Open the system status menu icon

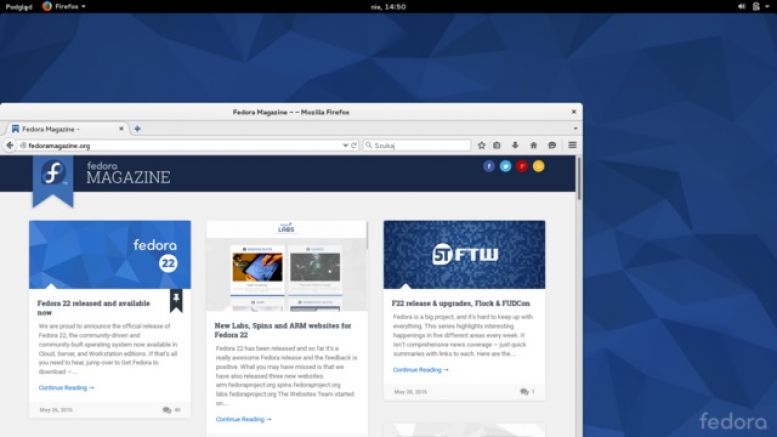tap(756, 6)
